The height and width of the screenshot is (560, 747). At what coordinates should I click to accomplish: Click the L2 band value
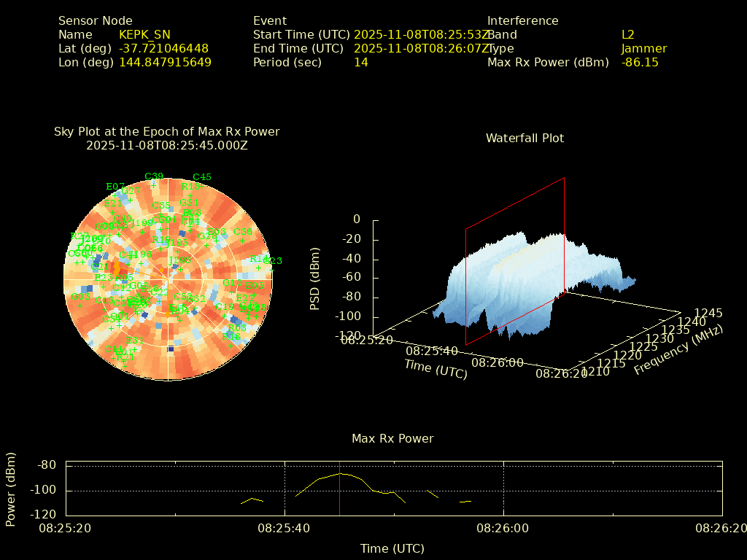click(627, 34)
